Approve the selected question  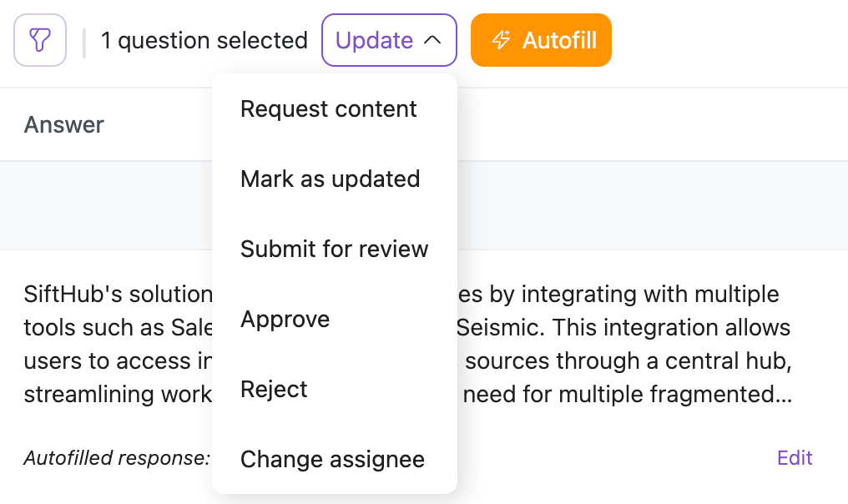[x=285, y=320]
